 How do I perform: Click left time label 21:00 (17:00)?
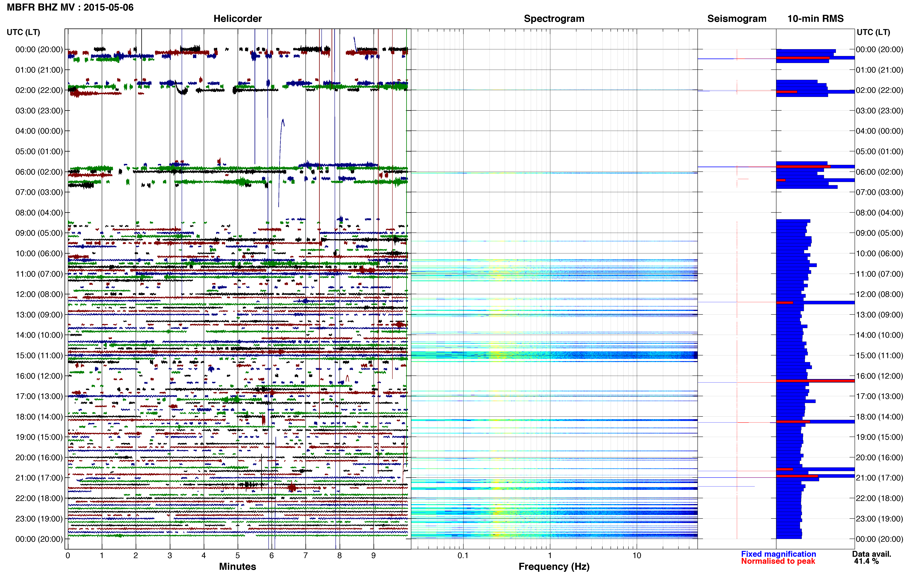click(x=39, y=478)
